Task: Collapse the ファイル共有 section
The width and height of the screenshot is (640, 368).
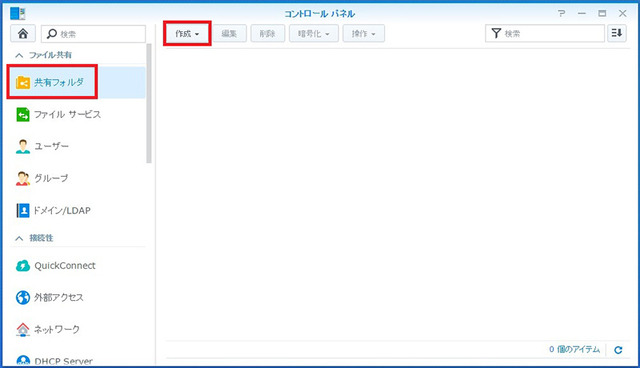Action: pos(19,55)
